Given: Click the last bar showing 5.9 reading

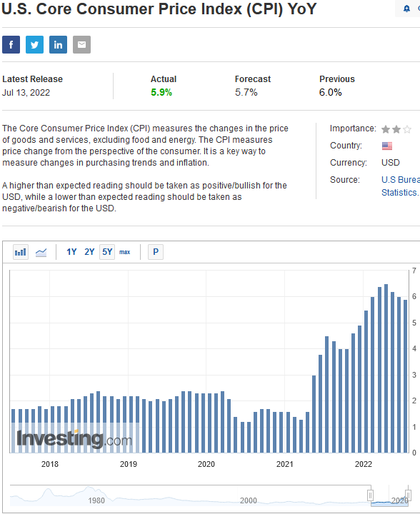Looking at the screenshot, I should click(x=405, y=376).
